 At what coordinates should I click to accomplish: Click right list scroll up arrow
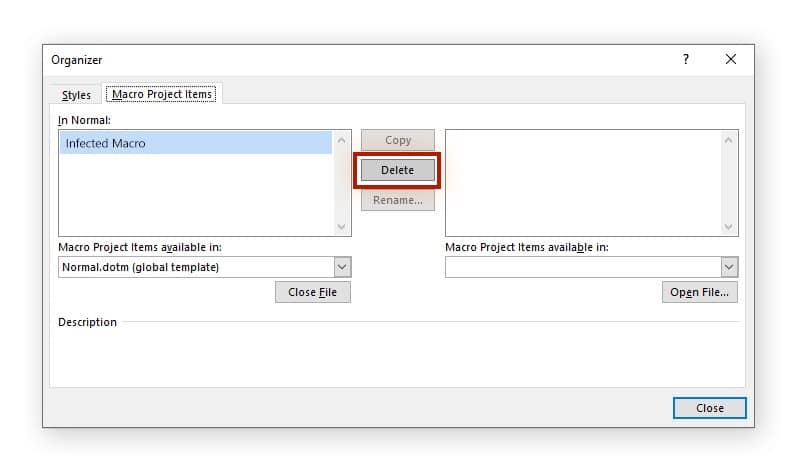[729, 140]
